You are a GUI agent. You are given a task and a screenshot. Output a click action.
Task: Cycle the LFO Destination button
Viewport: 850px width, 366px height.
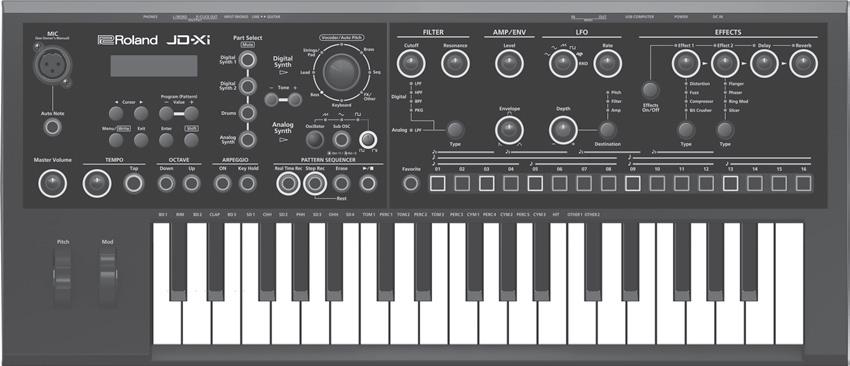(608, 130)
